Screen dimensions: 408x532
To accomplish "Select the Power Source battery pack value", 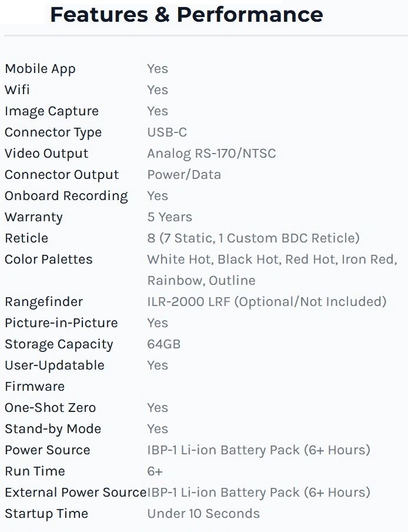I will point(259,450).
